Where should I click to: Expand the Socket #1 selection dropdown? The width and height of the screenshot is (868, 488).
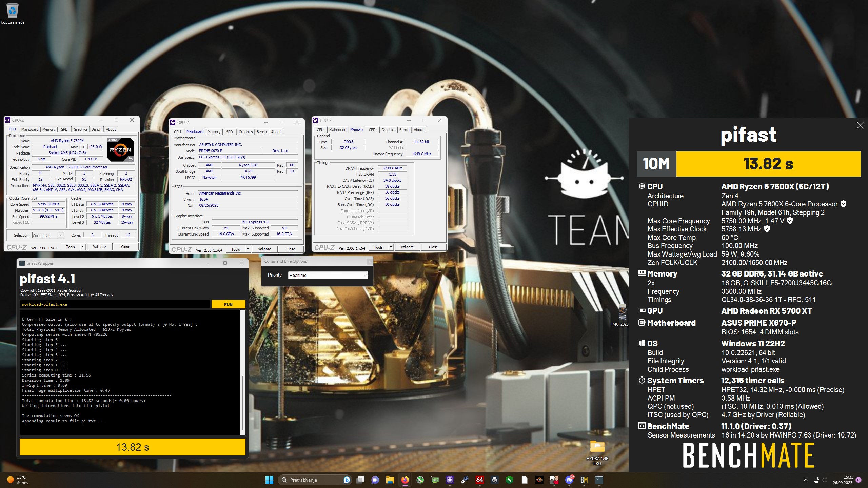60,236
